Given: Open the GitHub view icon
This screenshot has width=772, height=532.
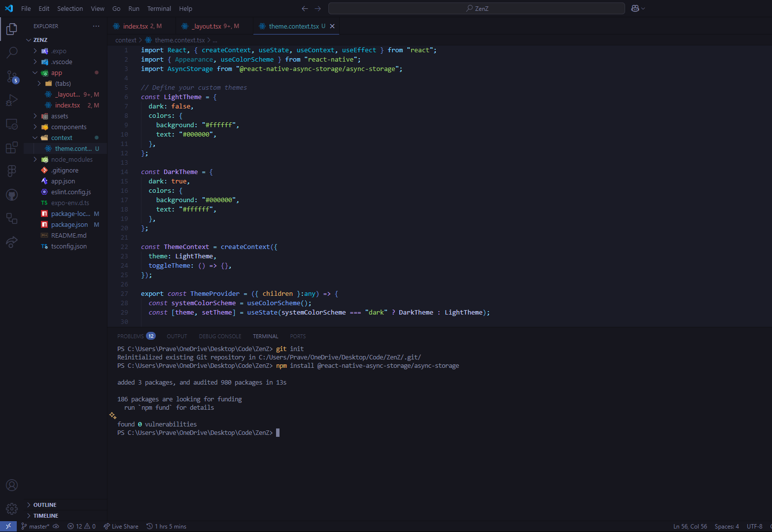Looking at the screenshot, I should click(x=12, y=195).
